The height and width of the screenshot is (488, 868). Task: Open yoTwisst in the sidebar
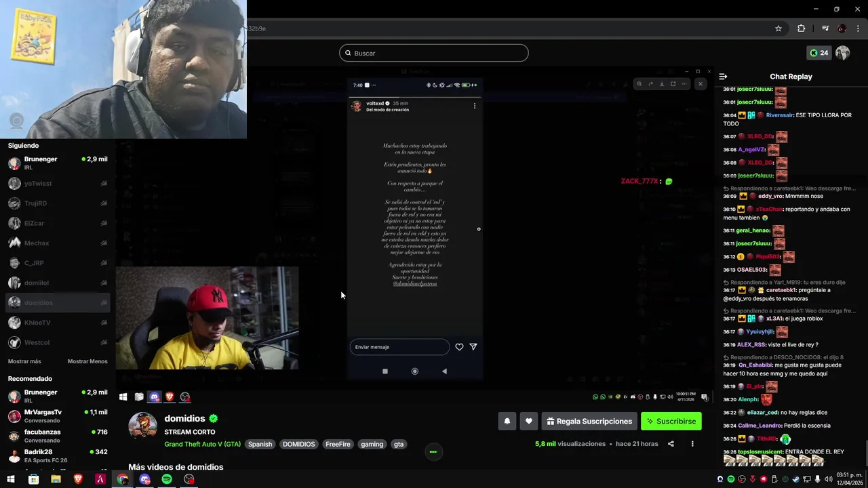(x=58, y=184)
